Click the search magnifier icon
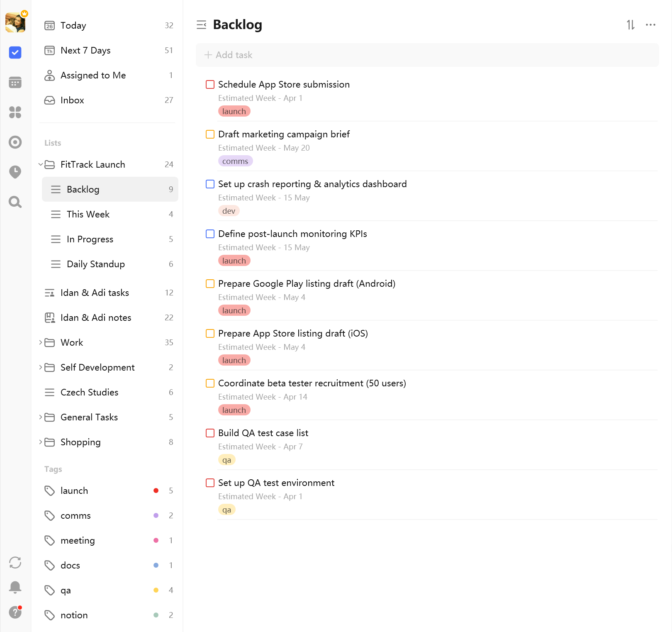 click(15, 202)
